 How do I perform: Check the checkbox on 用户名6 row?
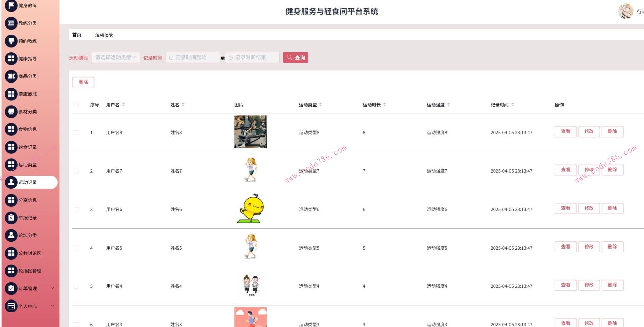76,209
